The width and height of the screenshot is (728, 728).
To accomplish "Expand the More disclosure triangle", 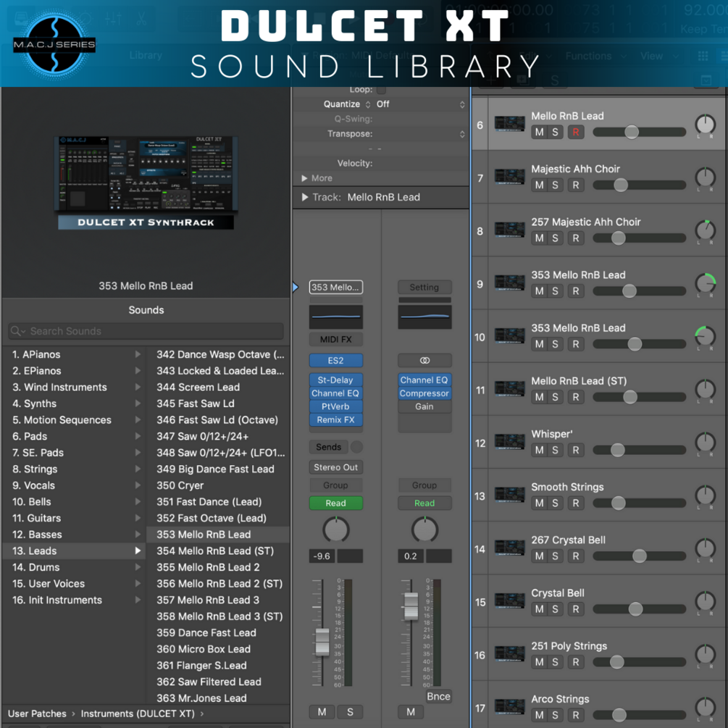I will coord(304,178).
